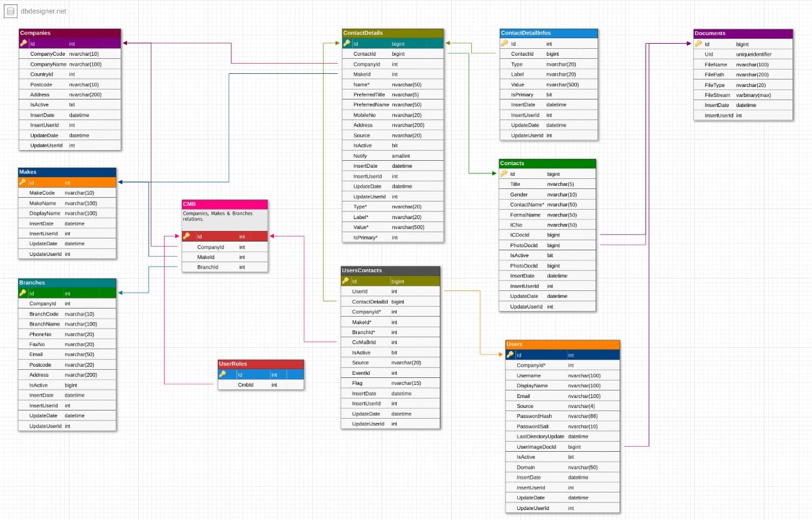The width and height of the screenshot is (812, 520).
Task: Click Gender field in Contacts table
Action: point(547,195)
